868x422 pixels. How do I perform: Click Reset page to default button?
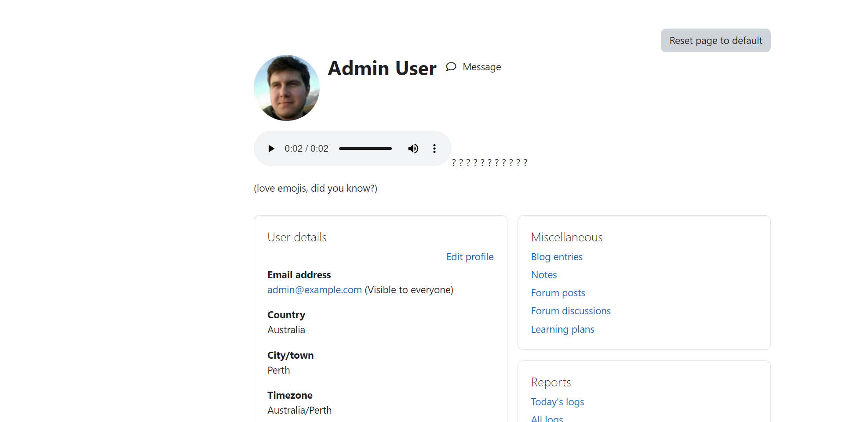(715, 40)
